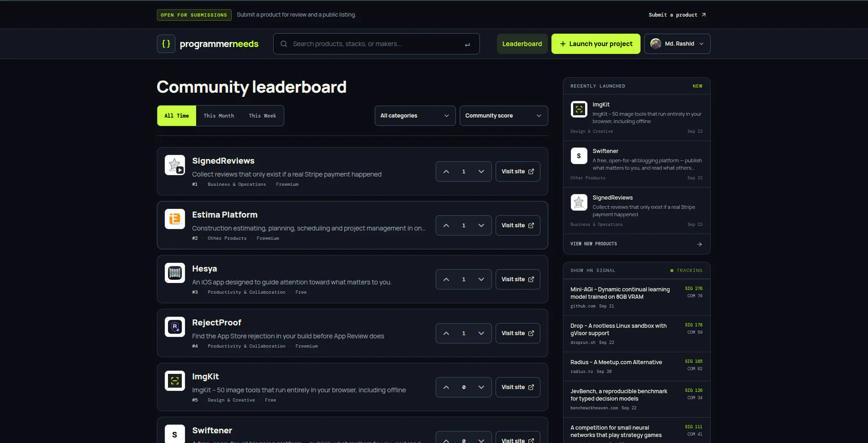868x443 pixels.
Task: Open SignedReviews product icon in leaderboard
Action: pos(175,165)
